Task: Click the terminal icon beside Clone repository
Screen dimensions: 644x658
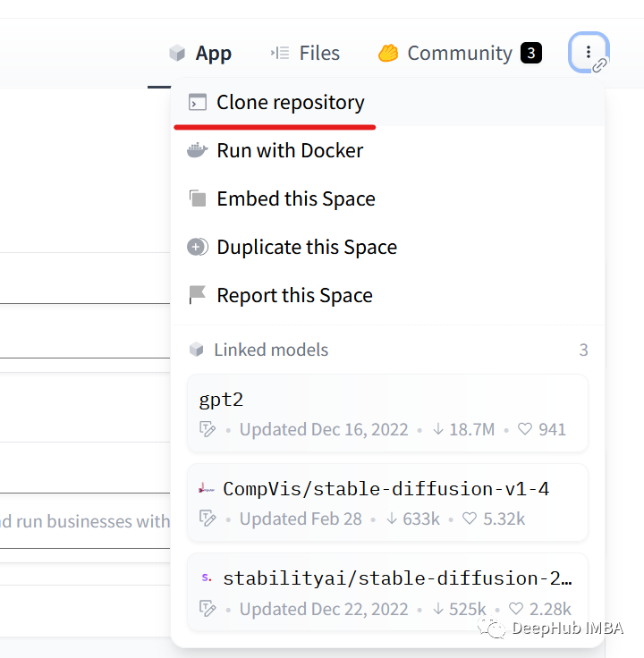Action: [x=198, y=102]
